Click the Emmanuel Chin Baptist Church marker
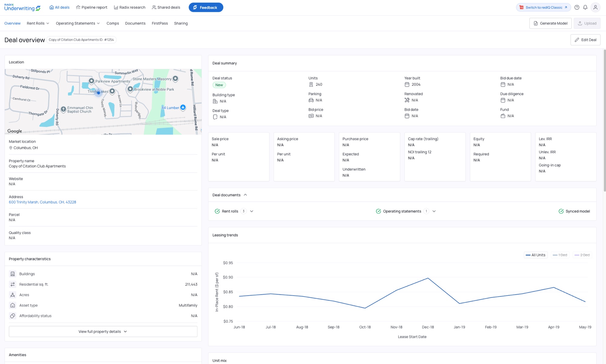 pos(63,109)
